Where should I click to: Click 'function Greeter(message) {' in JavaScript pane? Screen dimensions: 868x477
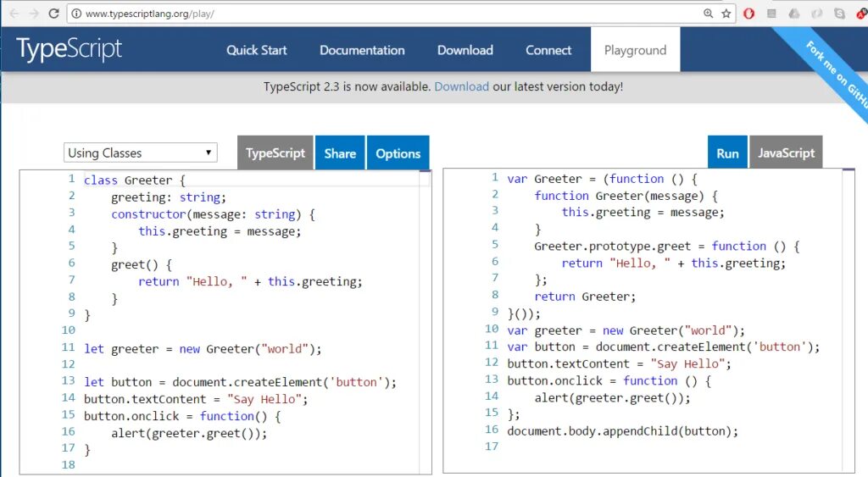(626, 196)
